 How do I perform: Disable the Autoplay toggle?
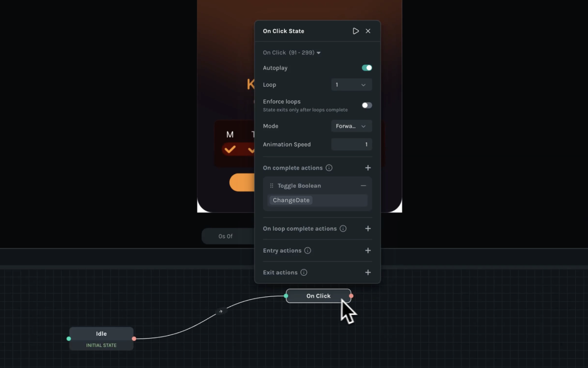pyautogui.click(x=367, y=68)
